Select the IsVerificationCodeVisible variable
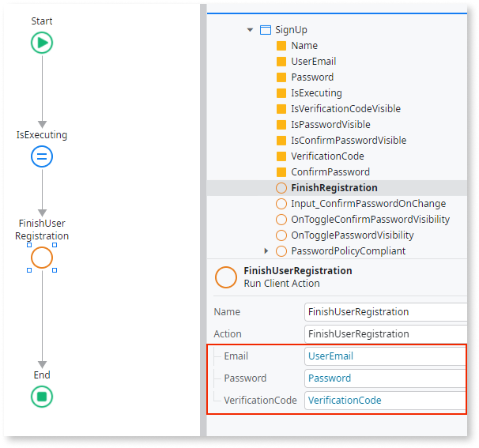Screen dimensions: 479x448 pos(345,109)
